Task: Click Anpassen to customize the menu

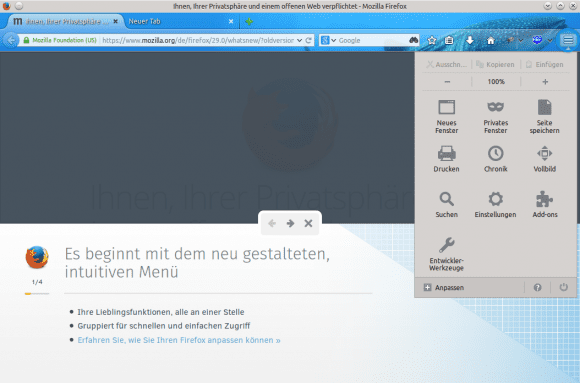Action: [444, 287]
